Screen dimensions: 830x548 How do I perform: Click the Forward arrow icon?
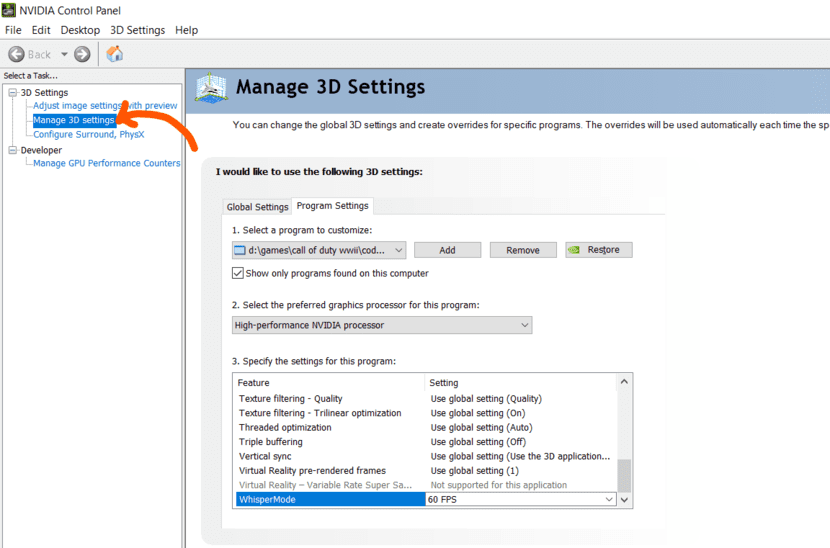(x=82, y=54)
